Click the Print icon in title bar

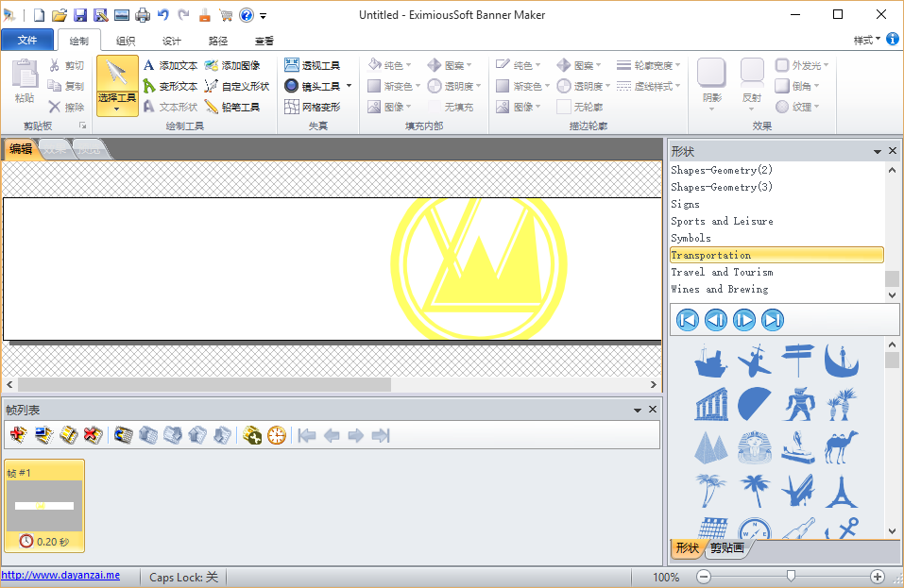(143, 15)
